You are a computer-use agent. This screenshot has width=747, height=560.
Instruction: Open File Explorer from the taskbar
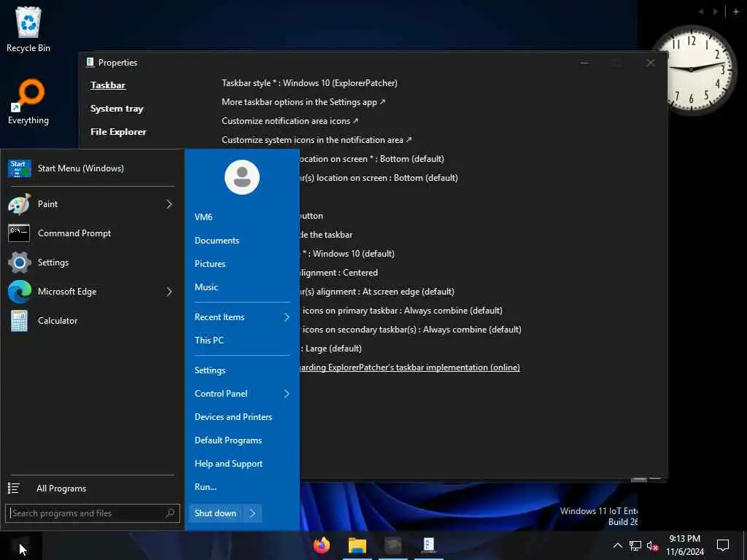tap(357, 545)
